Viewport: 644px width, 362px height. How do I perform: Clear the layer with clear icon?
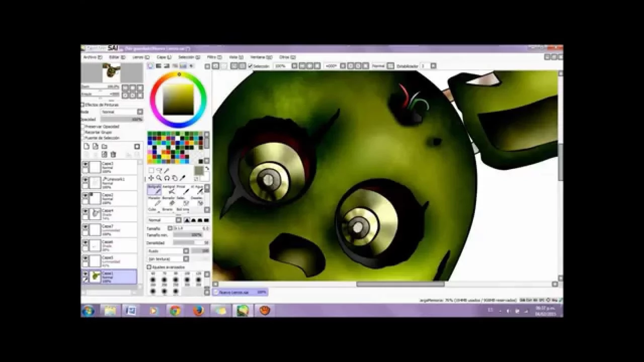pyautogui.click(x=104, y=154)
